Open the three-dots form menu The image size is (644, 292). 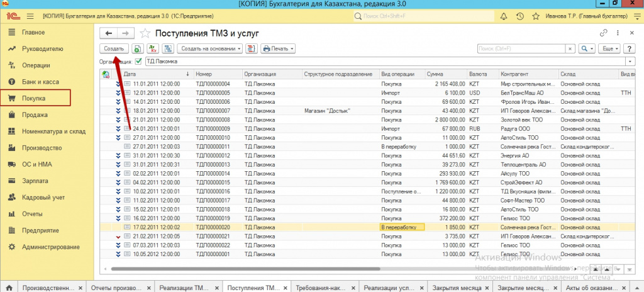click(x=618, y=33)
